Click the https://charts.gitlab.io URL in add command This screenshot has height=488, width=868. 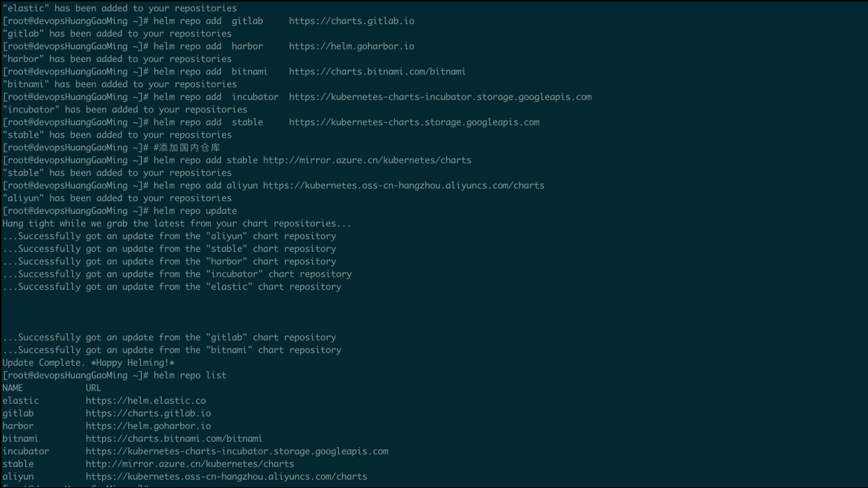pyautogui.click(x=352, y=21)
